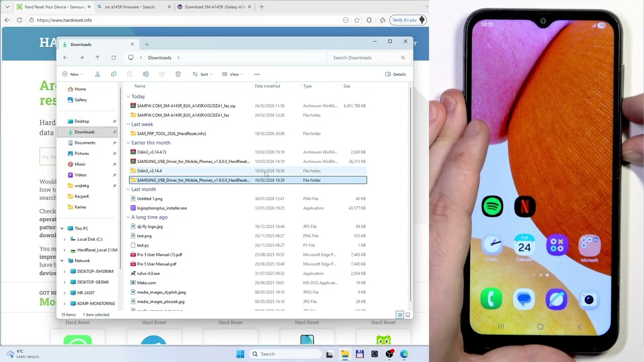Select logioptionsplus_installer.exe file
This screenshot has width=644, height=362.
[162, 208]
